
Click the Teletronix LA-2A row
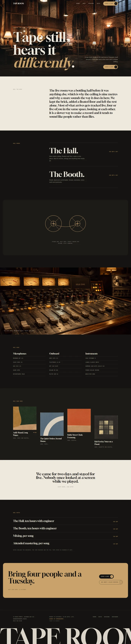[65, 362]
